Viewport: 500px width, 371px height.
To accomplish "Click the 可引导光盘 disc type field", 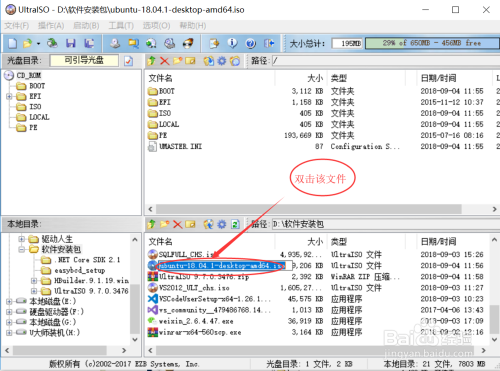I will click(x=84, y=60).
